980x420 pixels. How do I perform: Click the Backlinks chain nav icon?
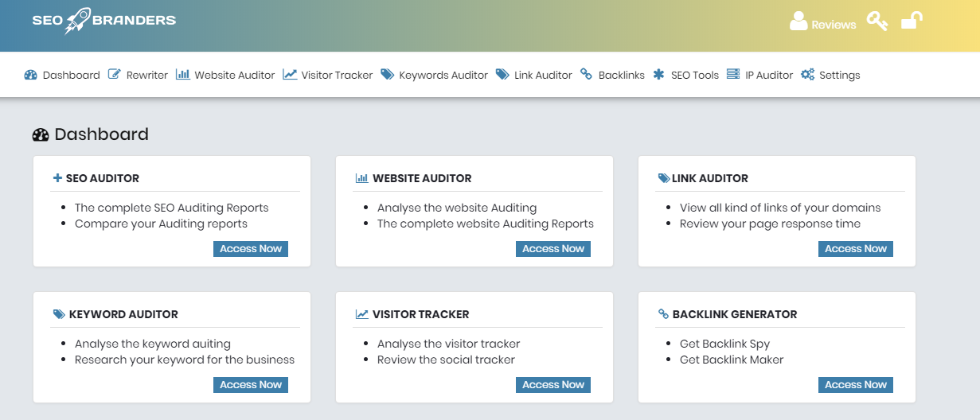(x=586, y=75)
